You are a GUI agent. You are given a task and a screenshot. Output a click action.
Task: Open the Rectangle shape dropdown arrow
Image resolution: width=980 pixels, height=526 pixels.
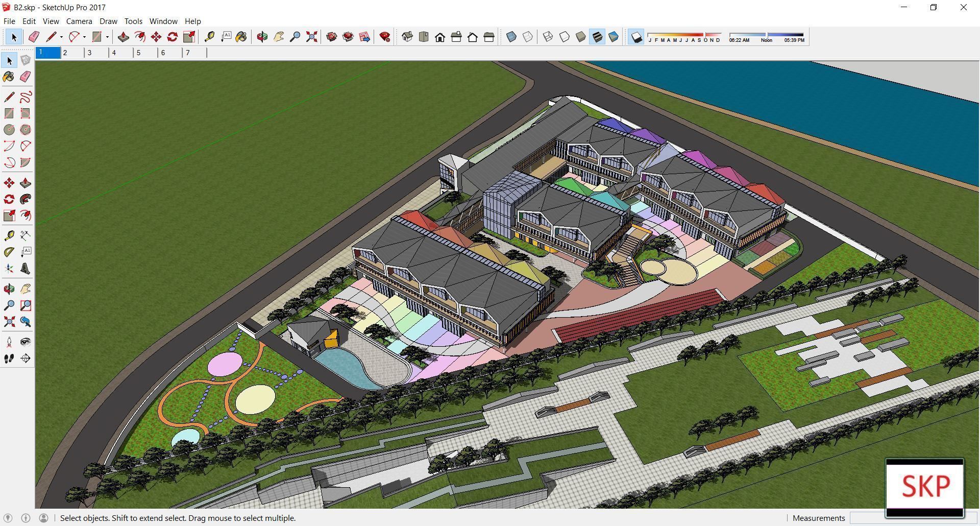click(x=107, y=37)
